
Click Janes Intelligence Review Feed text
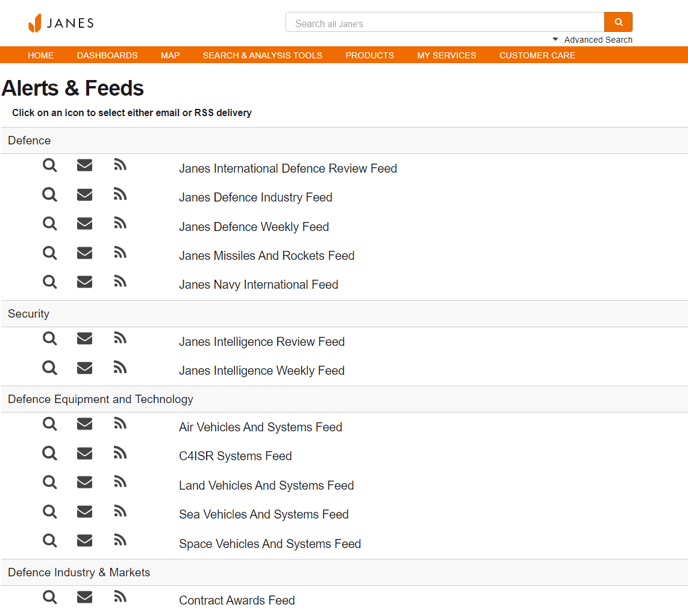262,342
